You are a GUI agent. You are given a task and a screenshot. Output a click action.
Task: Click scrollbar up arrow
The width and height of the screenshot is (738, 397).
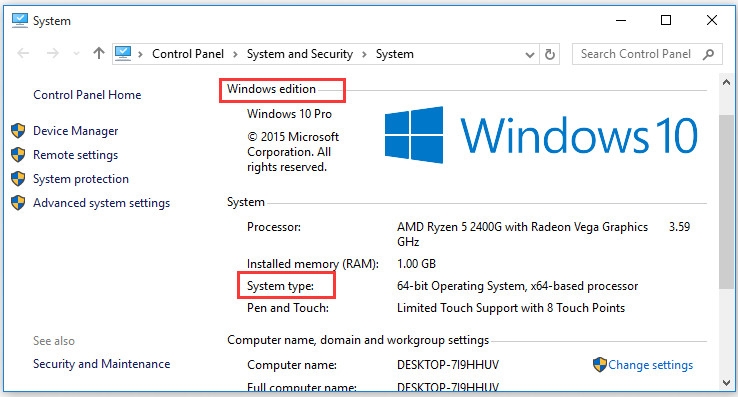pyautogui.click(x=726, y=82)
